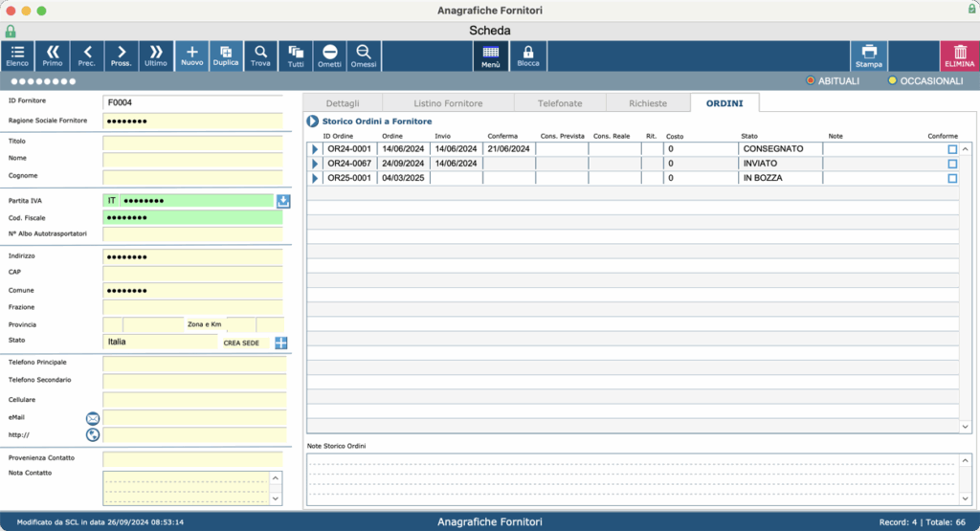980x531 pixels.
Task: Expand Storico Ordini a Fornitore arrow
Action: [x=313, y=122]
